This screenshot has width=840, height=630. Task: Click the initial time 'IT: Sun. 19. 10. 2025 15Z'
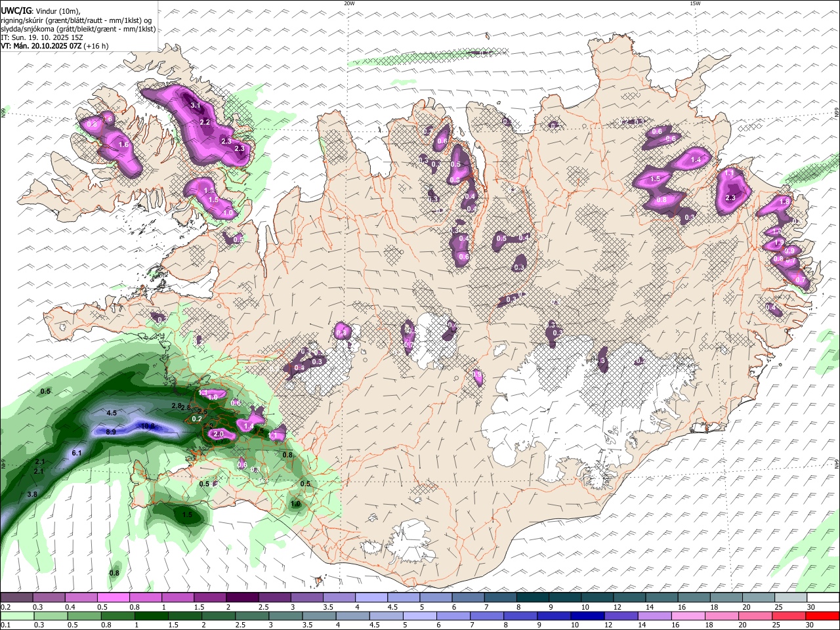pos(42,37)
